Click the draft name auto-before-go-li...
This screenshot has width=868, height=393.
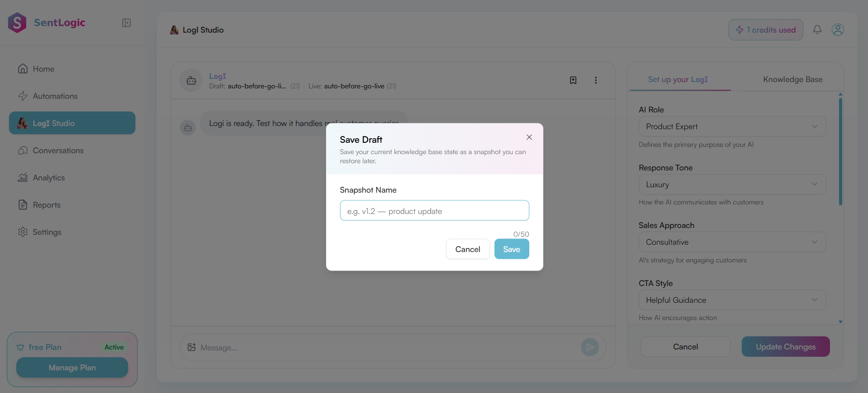[257, 86]
